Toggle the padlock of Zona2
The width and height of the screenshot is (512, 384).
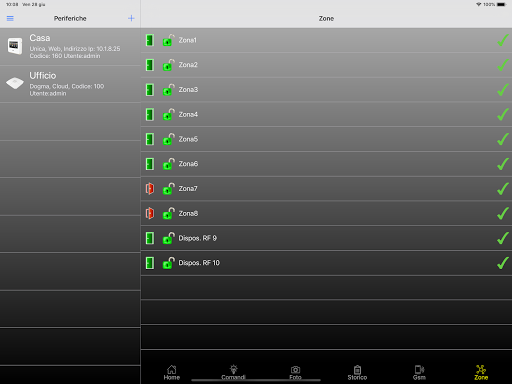pyautogui.click(x=169, y=65)
